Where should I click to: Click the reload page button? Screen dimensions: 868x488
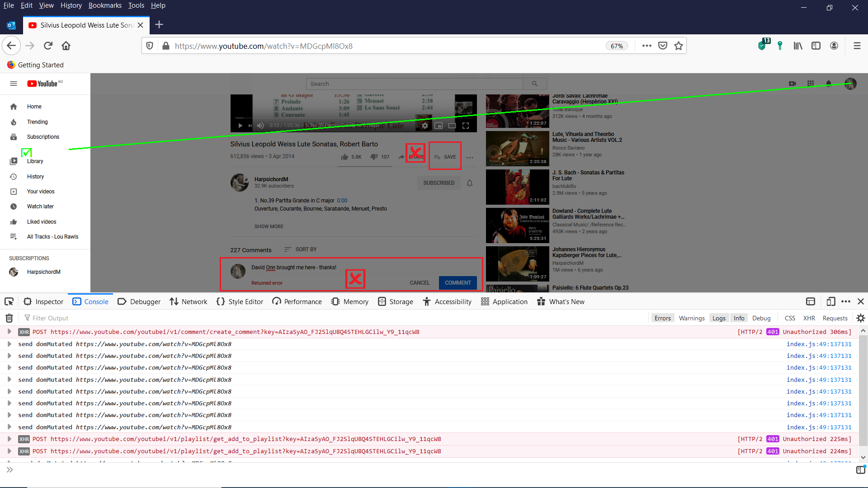(x=48, y=46)
